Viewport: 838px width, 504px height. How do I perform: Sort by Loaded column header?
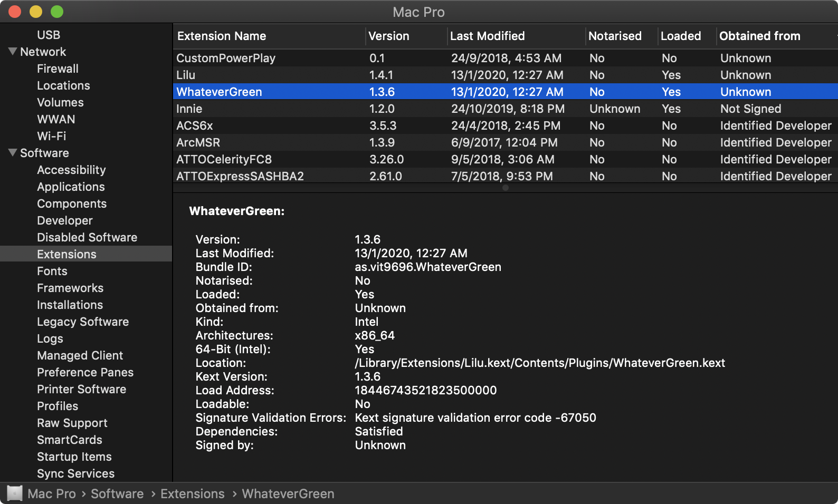click(687, 36)
